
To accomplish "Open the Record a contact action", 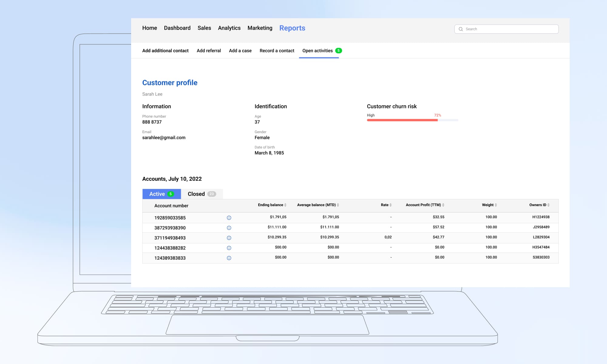I will 277,51.
